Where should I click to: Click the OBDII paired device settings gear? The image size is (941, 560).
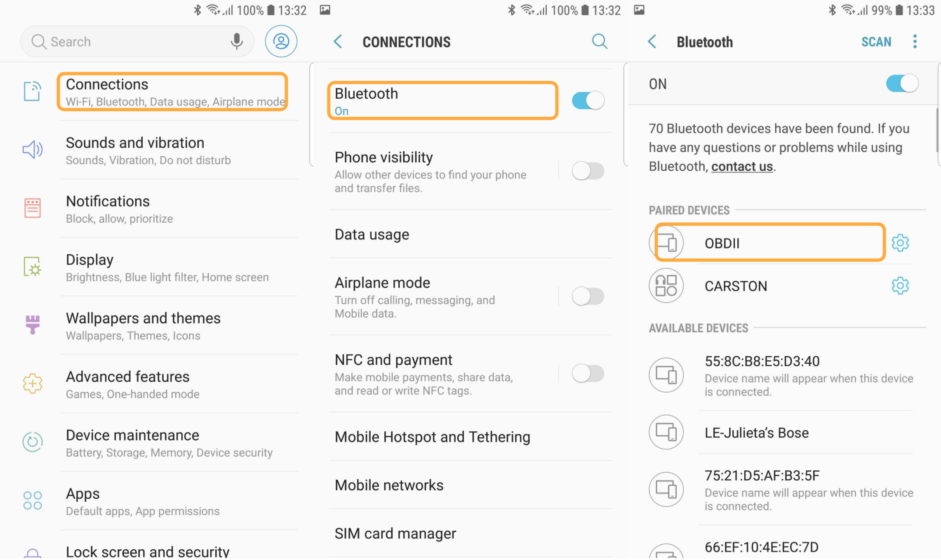(x=900, y=242)
